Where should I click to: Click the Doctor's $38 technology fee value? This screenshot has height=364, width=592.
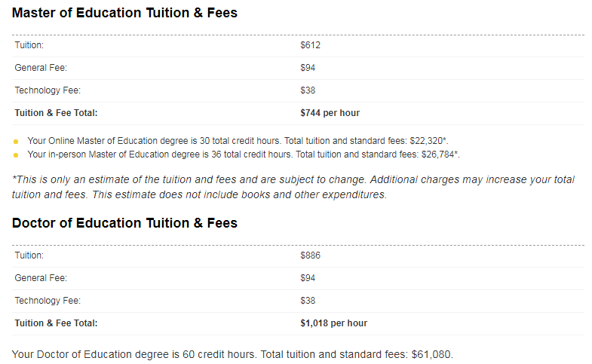click(308, 301)
